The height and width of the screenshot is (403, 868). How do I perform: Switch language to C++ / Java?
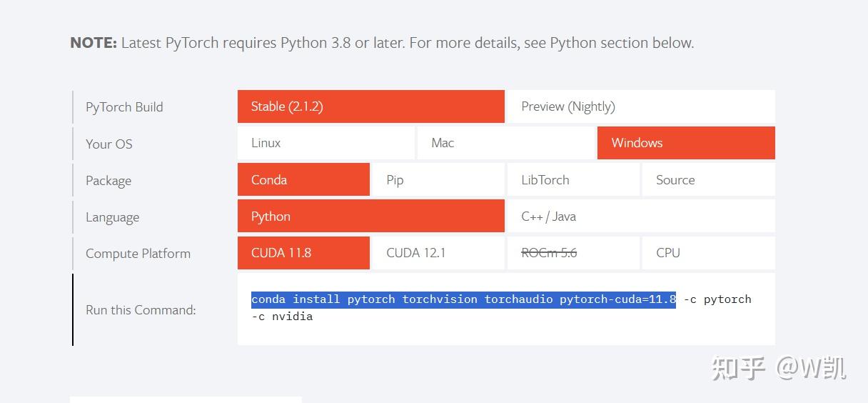click(x=640, y=217)
